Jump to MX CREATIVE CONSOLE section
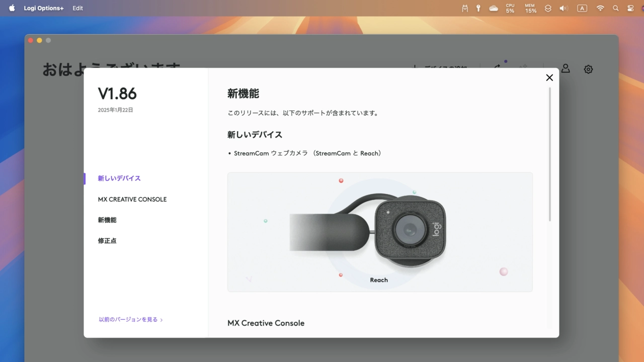The height and width of the screenshot is (362, 644). tap(132, 200)
